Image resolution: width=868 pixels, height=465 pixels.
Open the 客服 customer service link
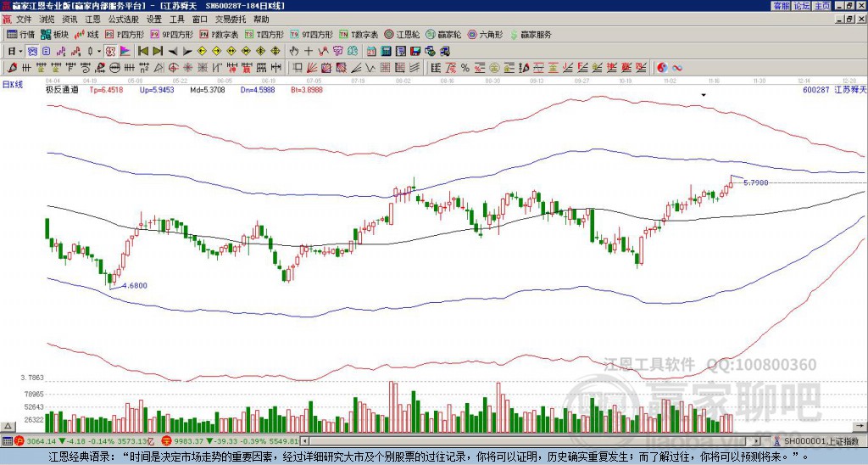pos(781,6)
